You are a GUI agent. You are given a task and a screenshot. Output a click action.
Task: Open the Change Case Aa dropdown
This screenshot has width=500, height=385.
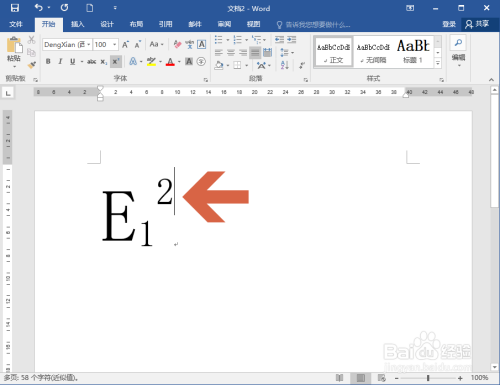(156, 44)
